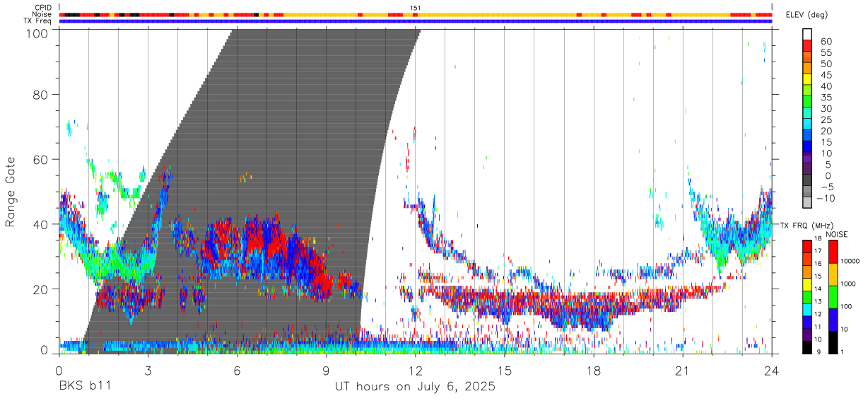Click the 100 label on NOISE scale
This screenshot has width=868, height=401.
pyautogui.click(x=845, y=306)
